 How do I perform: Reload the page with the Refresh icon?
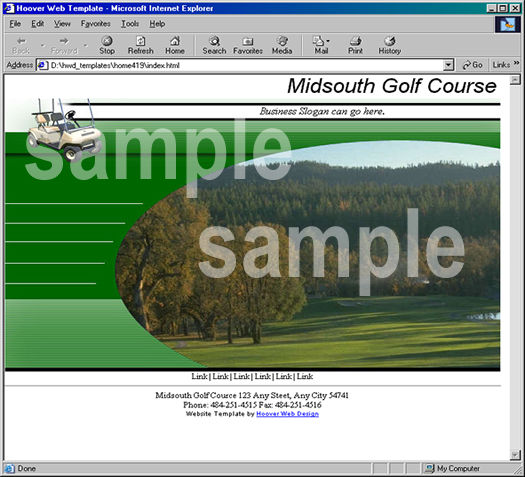141,41
